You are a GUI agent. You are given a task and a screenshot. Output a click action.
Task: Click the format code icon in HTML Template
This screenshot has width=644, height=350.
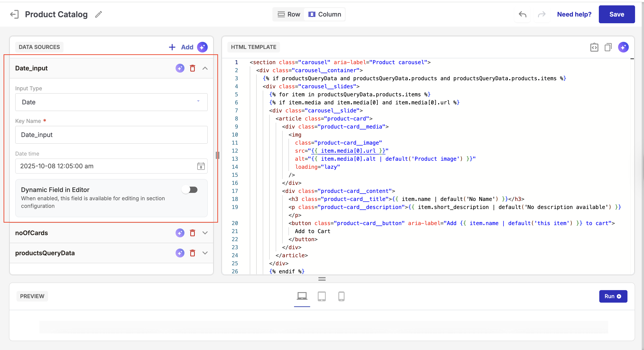(x=594, y=47)
